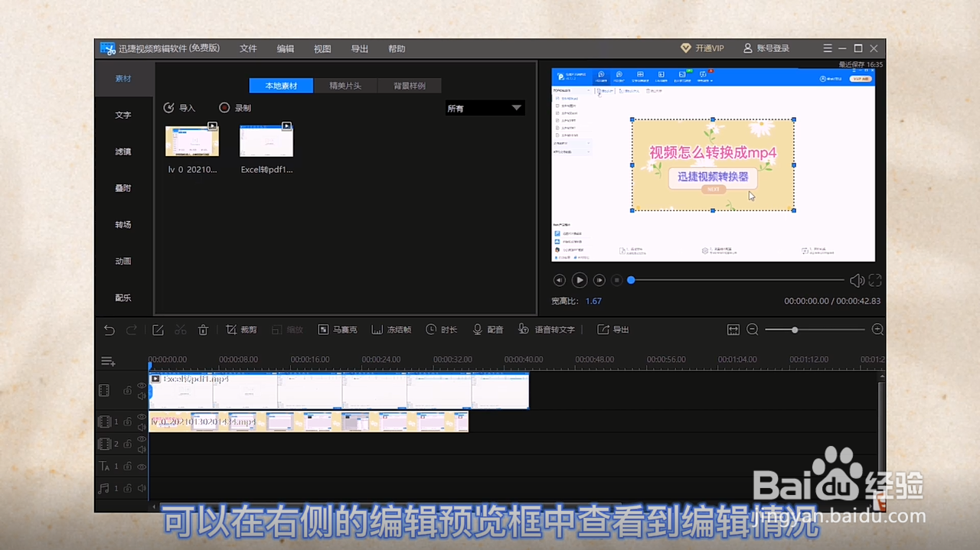Viewport: 980px width, 550px height.
Task: Step forward one frame in preview
Action: click(x=599, y=280)
